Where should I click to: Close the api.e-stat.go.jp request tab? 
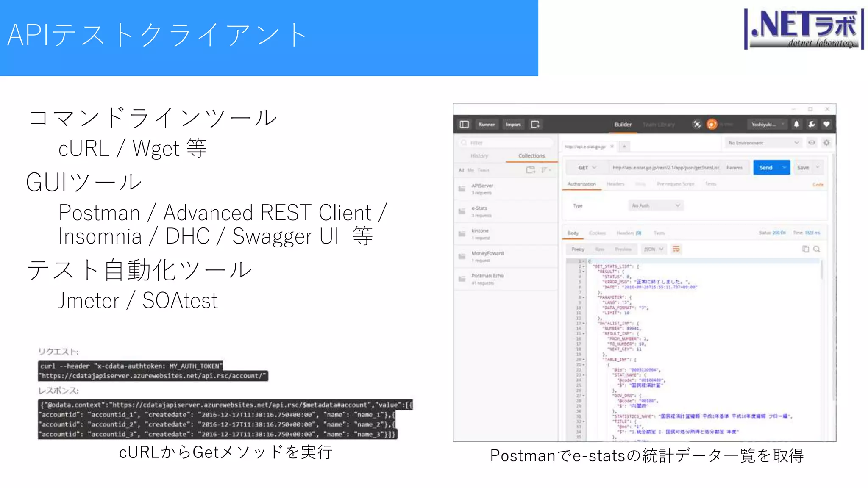point(612,147)
